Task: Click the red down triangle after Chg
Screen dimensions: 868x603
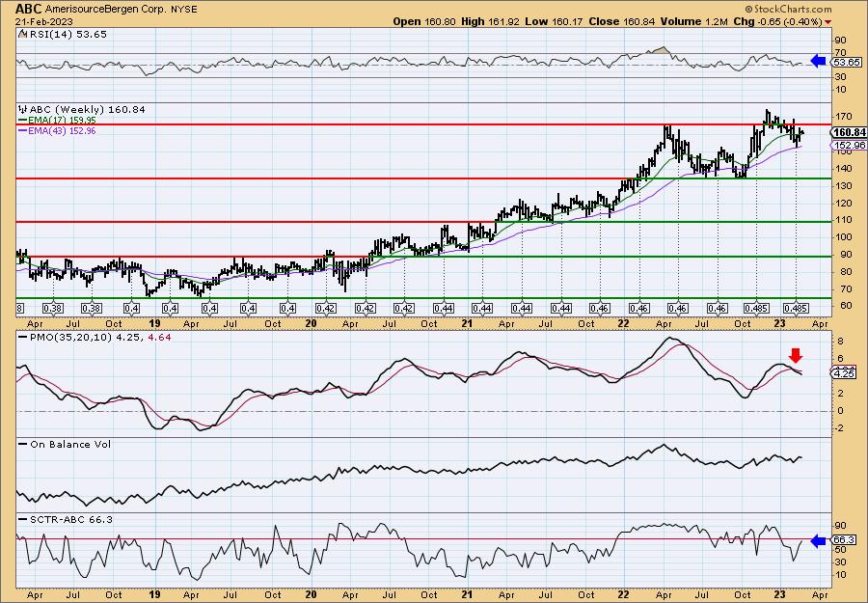Action: (x=827, y=22)
